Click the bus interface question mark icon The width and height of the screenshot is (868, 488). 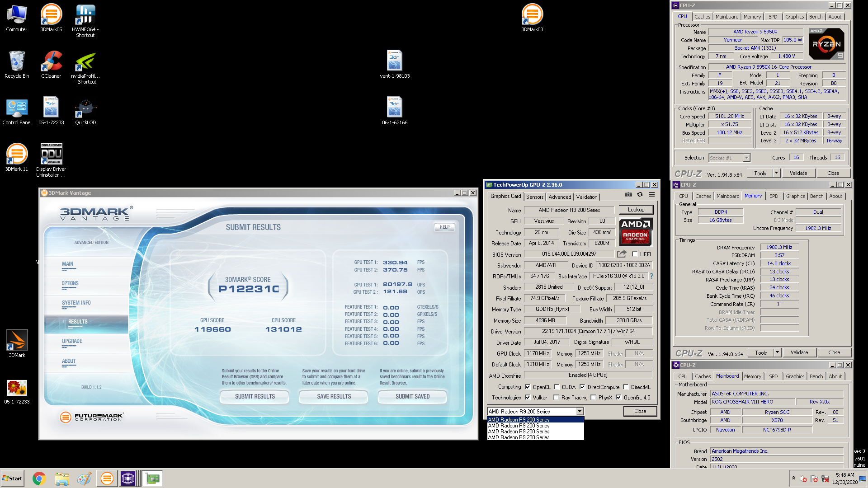[x=651, y=276]
